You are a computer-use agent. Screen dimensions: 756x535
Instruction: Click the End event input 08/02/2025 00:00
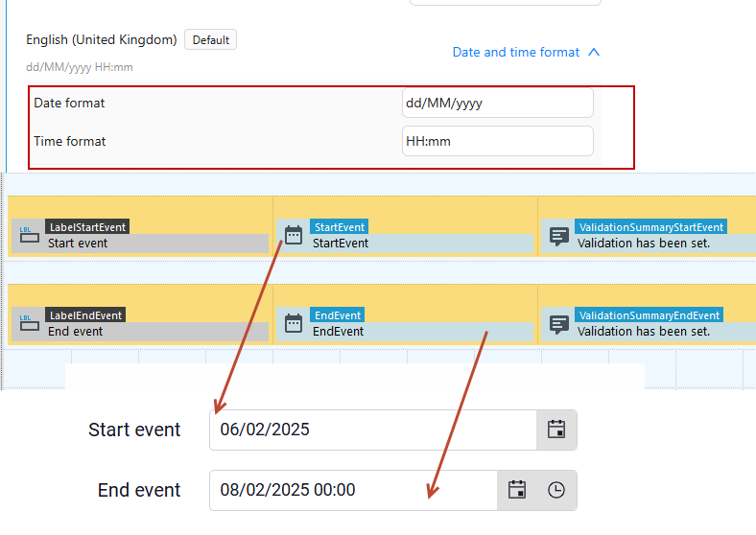click(353, 490)
